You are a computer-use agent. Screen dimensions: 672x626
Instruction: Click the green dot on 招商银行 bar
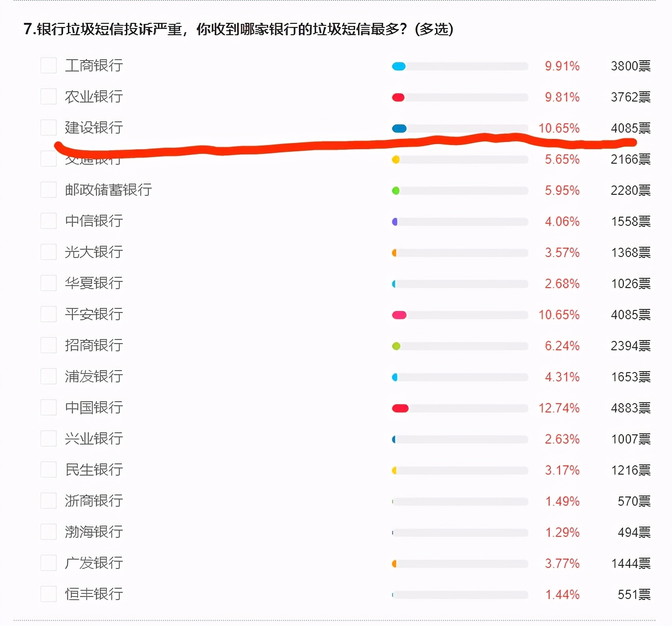397,346
